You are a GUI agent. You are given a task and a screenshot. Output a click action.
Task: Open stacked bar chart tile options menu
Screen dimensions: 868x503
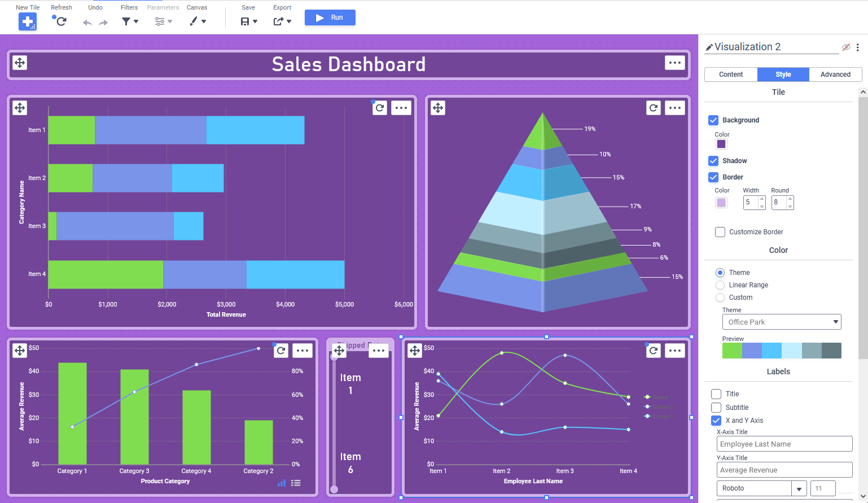pos(401,108)
